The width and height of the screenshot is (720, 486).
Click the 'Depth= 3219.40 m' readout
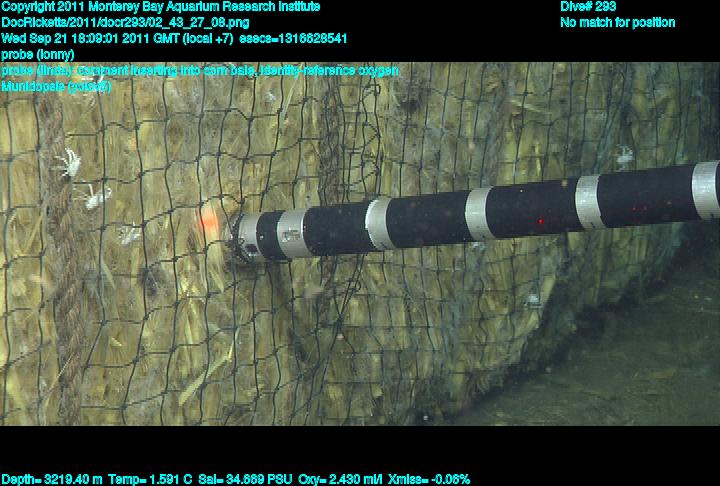(52, 480)
